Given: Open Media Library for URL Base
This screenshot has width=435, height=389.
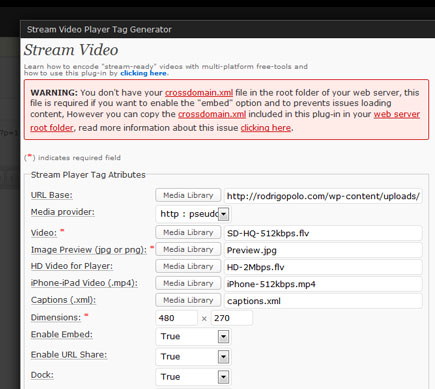Looking at the screenshot, I should click(188, 195).
